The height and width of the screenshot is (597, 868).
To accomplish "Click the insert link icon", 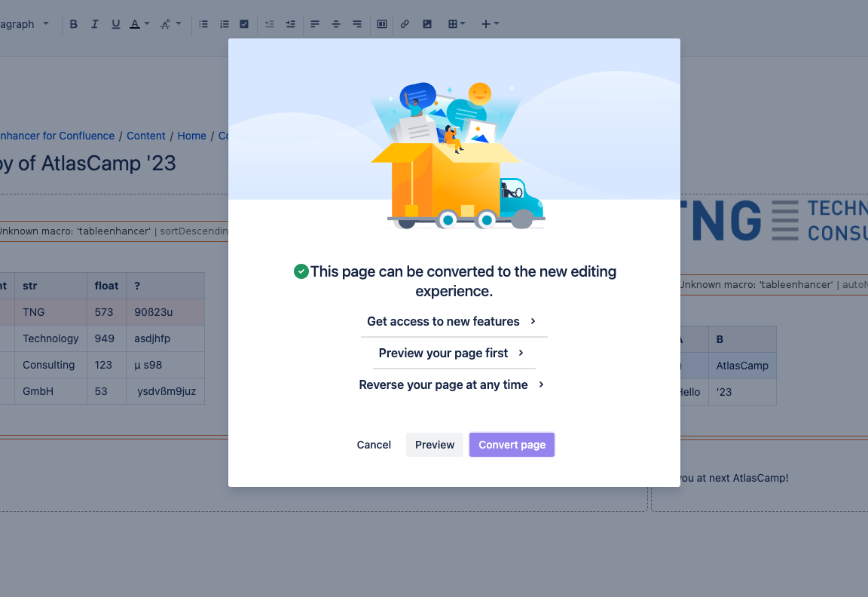I will 405,24.
